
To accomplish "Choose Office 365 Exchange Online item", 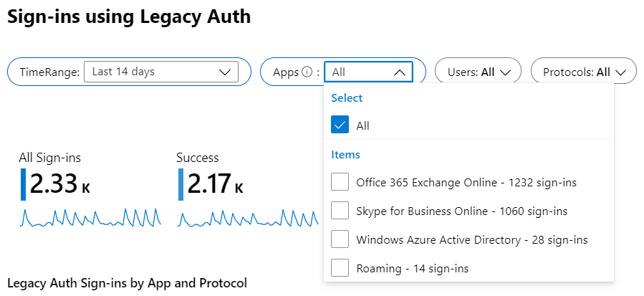I will [466, 182].
